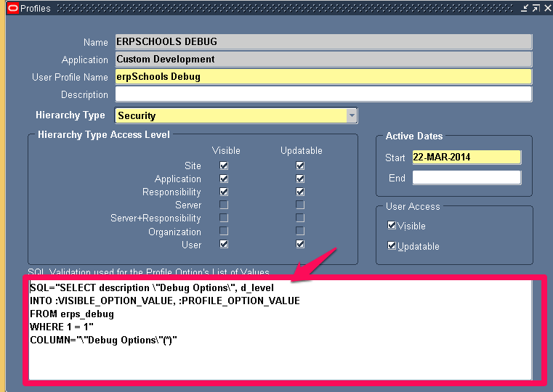
Task: Toggle User Visible checkbox in hierarchy
Action: point(224,244)
